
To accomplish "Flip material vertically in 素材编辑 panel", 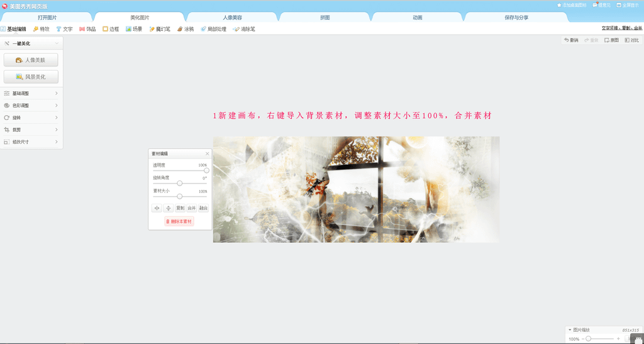I will pos(169,208).
